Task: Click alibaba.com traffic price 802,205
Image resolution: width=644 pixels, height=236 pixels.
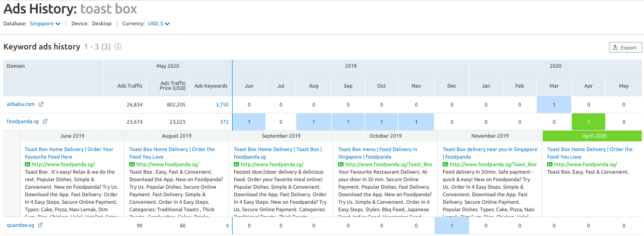Action: coord(176,105)
